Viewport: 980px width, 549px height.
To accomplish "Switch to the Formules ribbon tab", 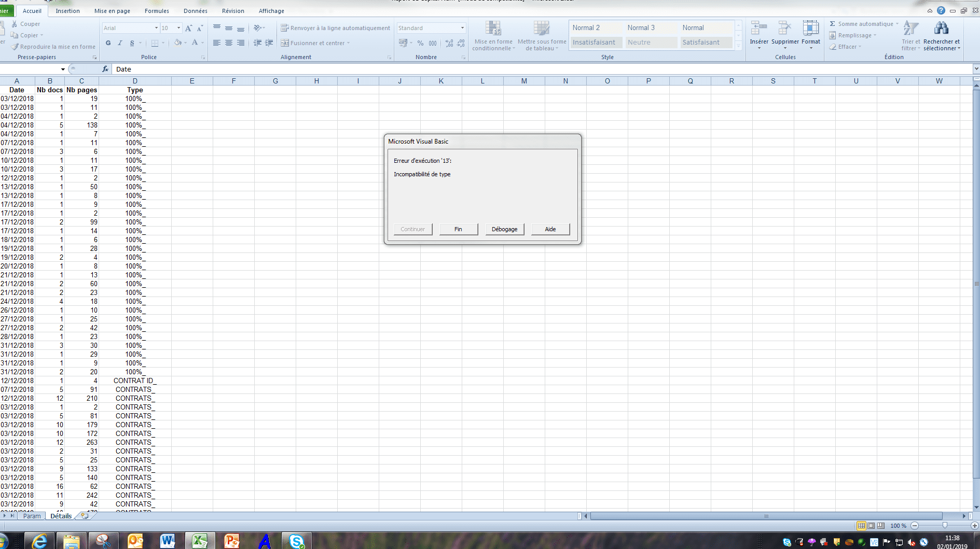I will pos(157,11).
